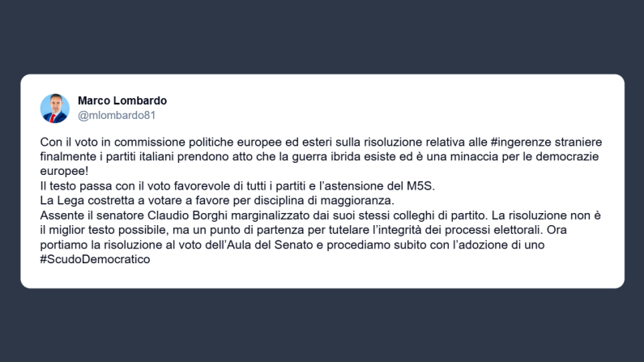Click the phrase "Aula del Senato"
The image size is (644, 362).
point(262,245)
